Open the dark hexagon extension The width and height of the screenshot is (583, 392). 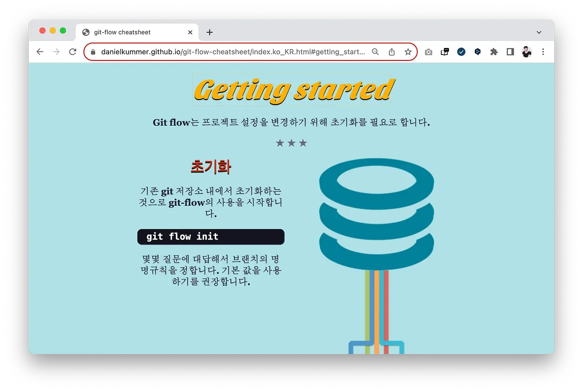478,52
